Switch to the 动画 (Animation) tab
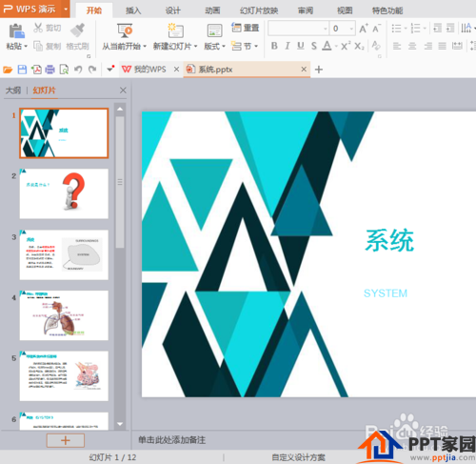476x464 pixels. (x=212, y=10)
